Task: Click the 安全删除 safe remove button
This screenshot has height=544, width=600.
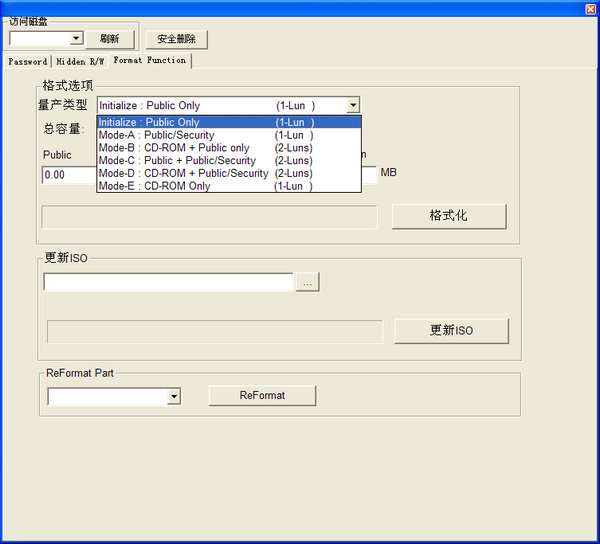Action: click(x=176, y=39)
